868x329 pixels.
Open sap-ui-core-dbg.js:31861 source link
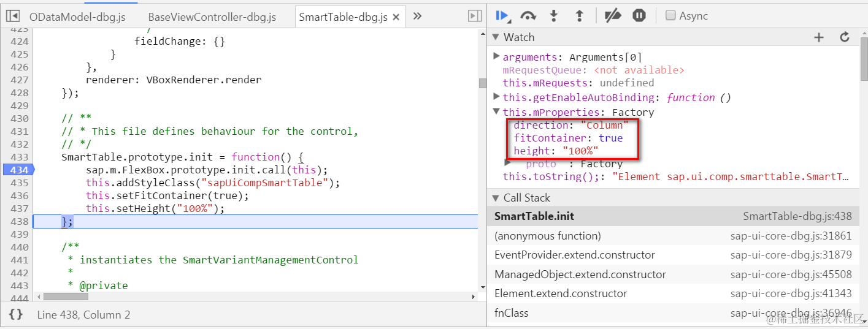point(791,236)
